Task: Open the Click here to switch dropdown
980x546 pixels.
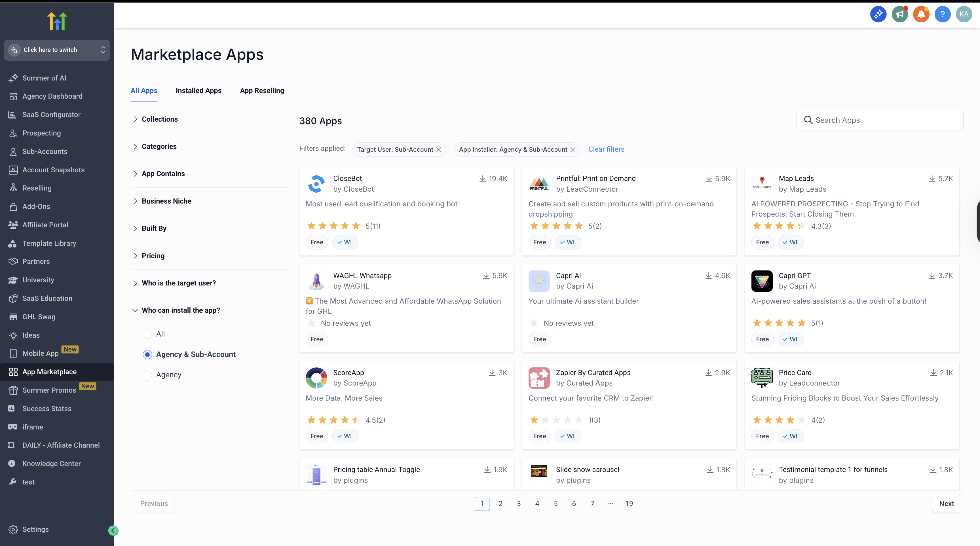Action: (57, 50)
